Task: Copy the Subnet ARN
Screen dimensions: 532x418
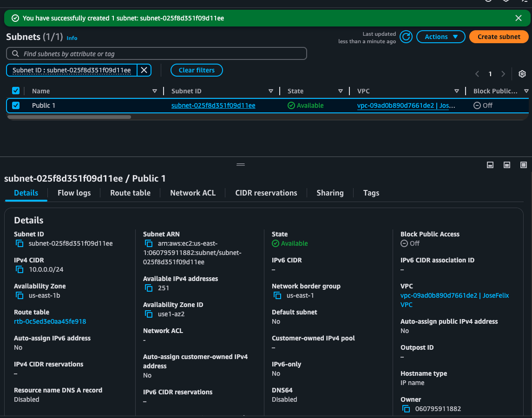Action: 149,243
